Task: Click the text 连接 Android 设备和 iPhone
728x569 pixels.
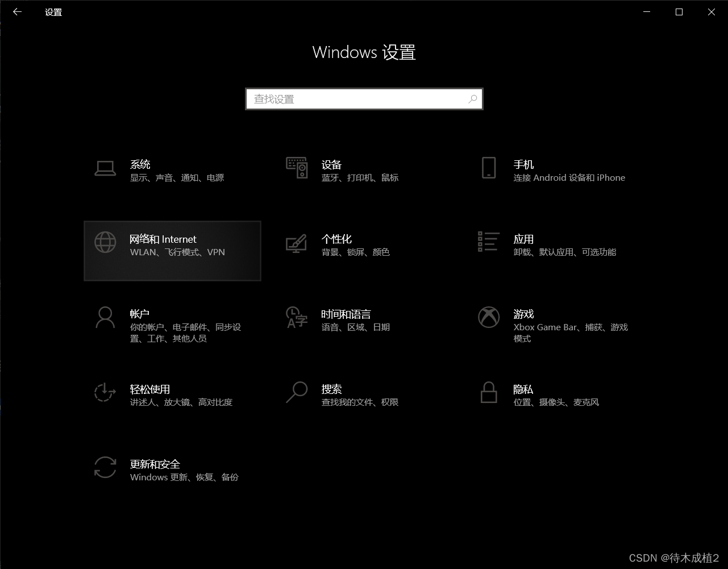Action: click(569, 178)
